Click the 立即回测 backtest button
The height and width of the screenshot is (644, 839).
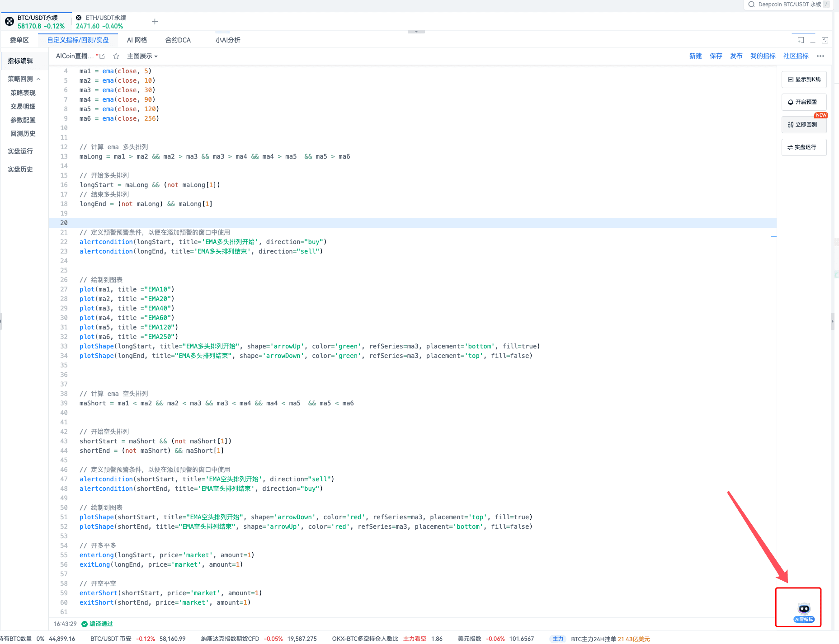tap(804, 125)
